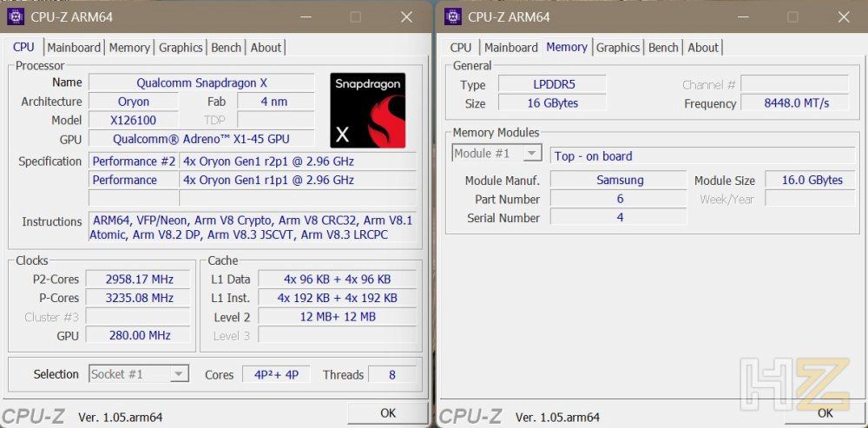Screen dimensions: 868x428
Task: Click OK button in right Memory window
Action: (825, 413)
